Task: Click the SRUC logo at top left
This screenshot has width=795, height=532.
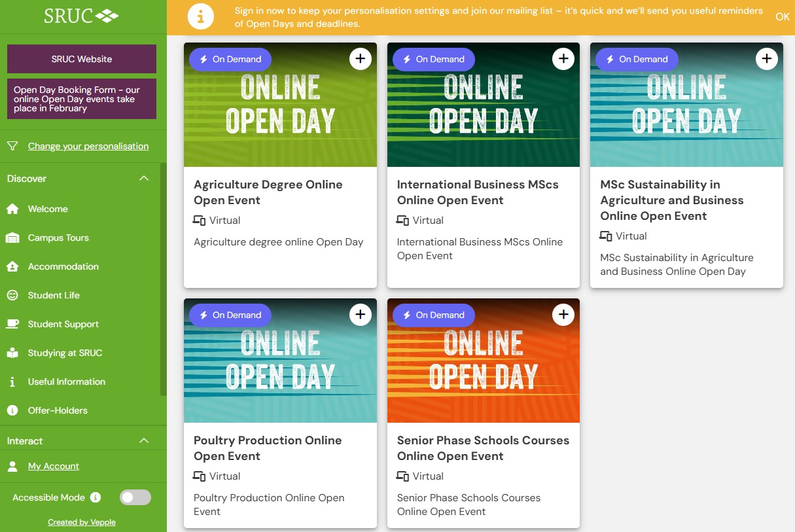Action: (81, 16)
